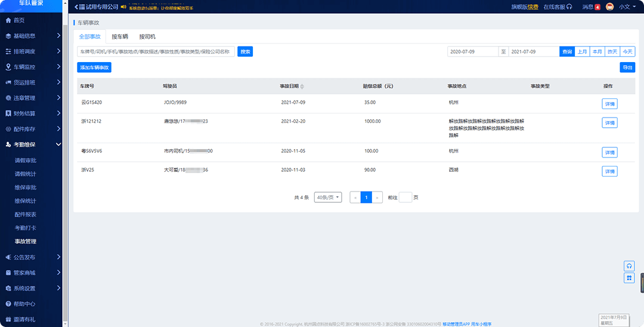Click the floating QR code grid button
Image resolution: width=644 pixels, height=327 pixels.
[x=629, y=278]
